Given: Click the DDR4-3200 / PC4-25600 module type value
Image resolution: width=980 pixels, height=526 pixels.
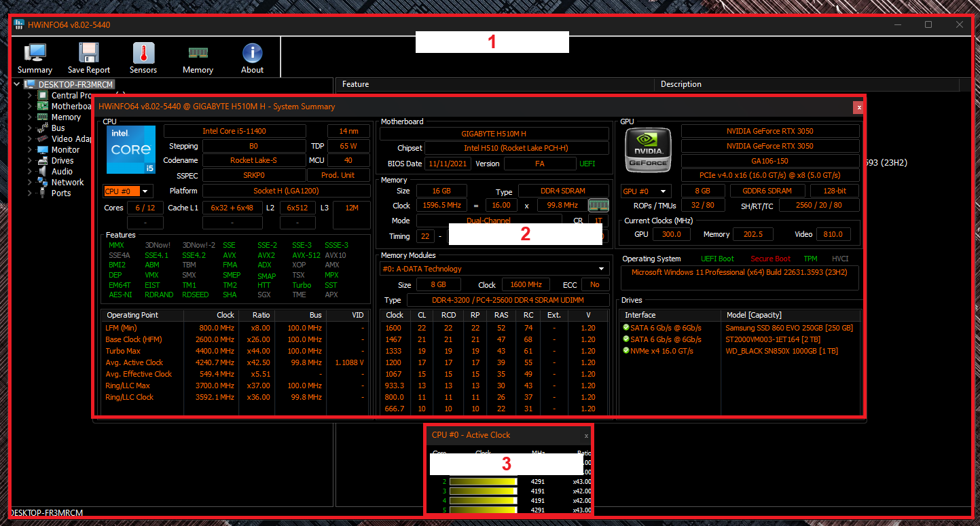Looking at the screenshot, I should (507, 300).
